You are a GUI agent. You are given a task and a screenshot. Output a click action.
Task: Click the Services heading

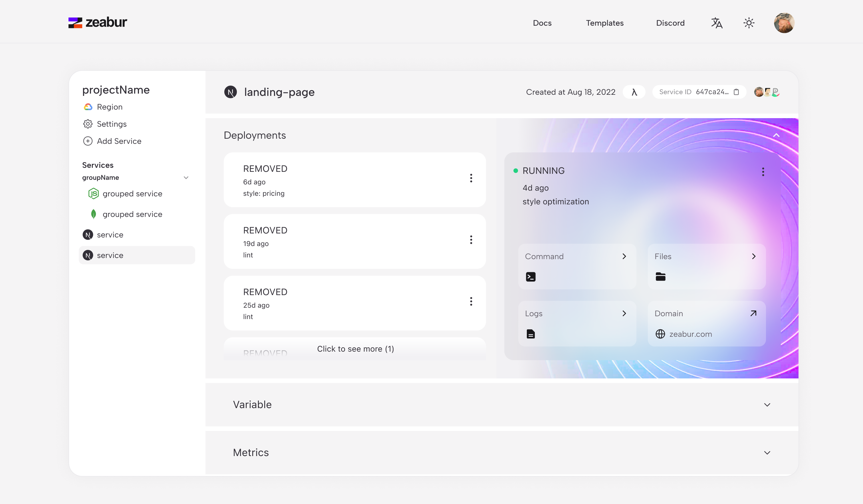[x=98, y=165]
